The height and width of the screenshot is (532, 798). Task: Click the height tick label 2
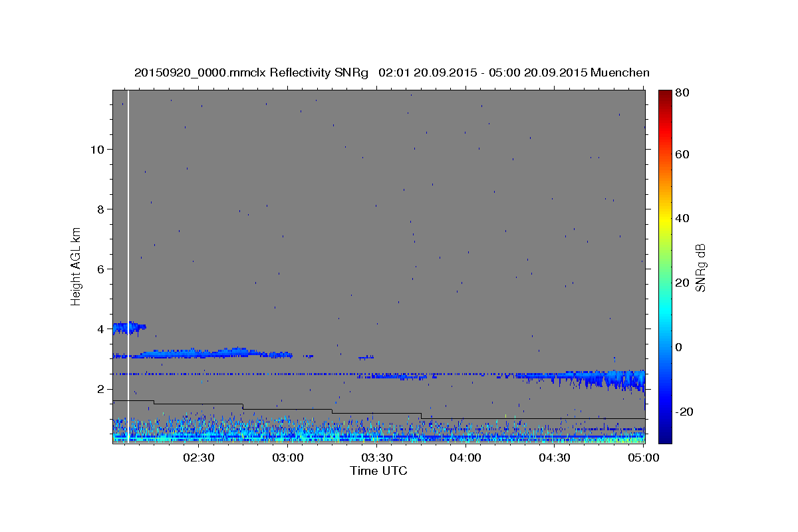100,389
